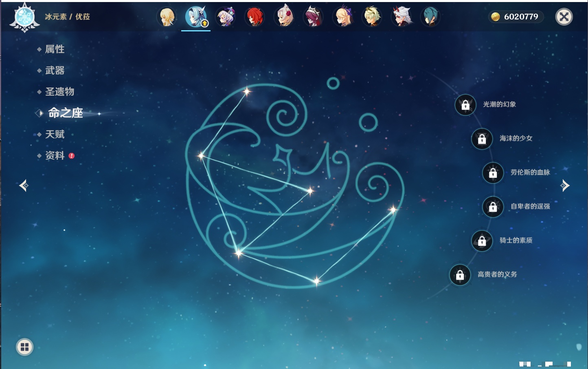Image resolution: width=588 pixels, height=369 pixels.
Task: Click the lock icon for 骑士的素质
Action: (x=482, y=241)
